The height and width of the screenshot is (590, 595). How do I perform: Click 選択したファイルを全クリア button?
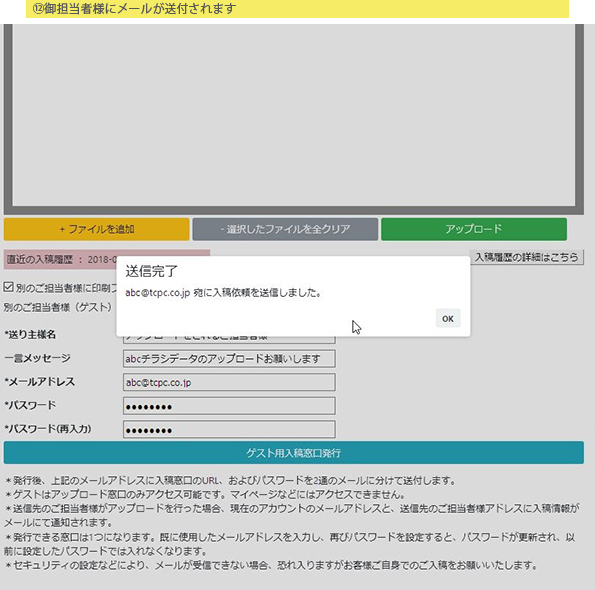285,229
